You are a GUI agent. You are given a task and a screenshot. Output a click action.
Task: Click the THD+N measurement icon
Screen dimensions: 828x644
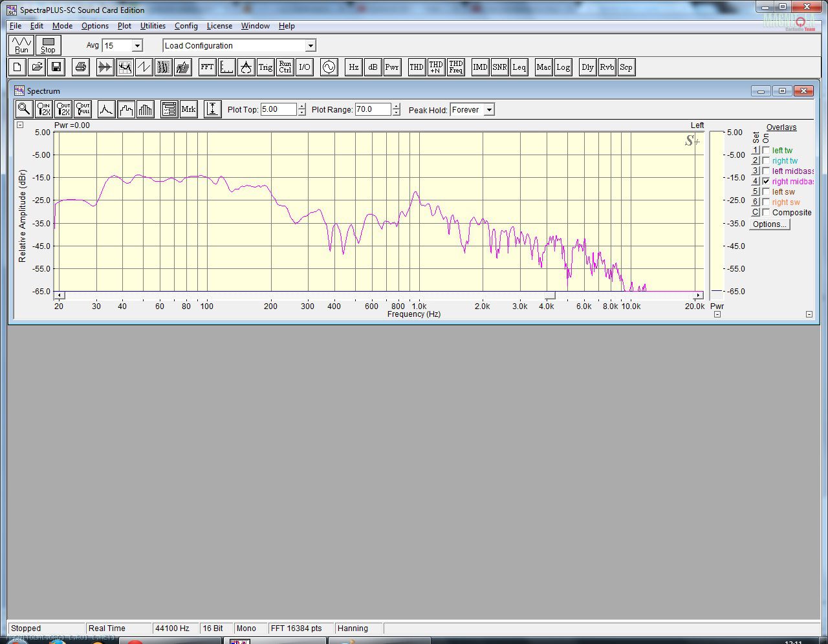click(436, 67)
